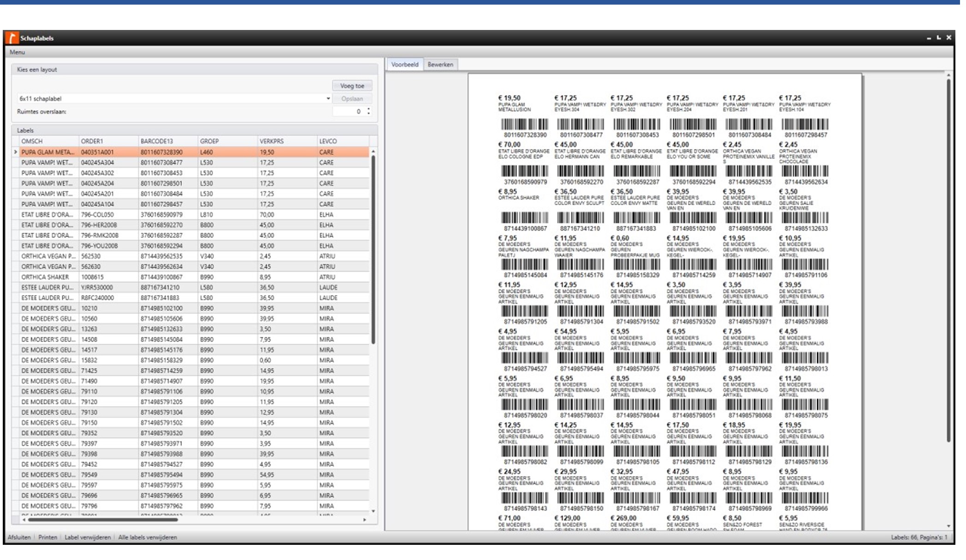The width and height of the screenshot is (966, 560).
Task: Switch to the Voorbeeld tab
Action: click(404, 65)
